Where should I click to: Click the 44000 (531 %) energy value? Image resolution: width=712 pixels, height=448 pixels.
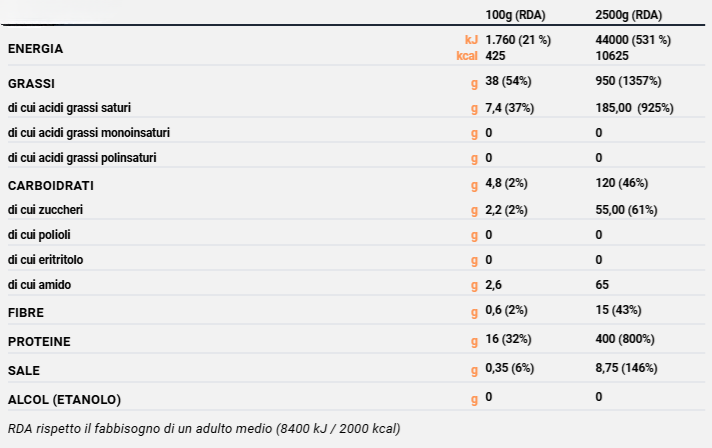(x=632, y=40)
